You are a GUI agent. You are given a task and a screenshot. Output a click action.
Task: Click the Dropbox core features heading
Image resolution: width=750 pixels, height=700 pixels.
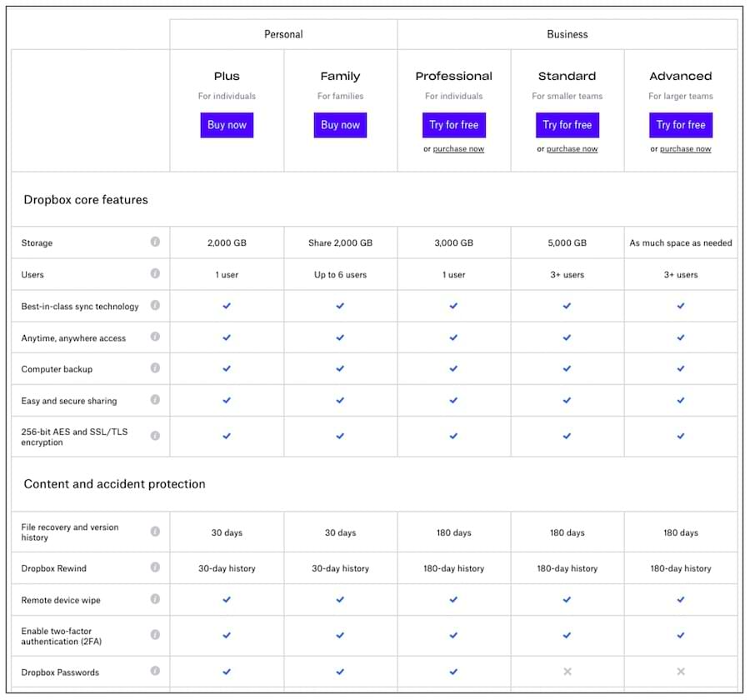(86, 200)
